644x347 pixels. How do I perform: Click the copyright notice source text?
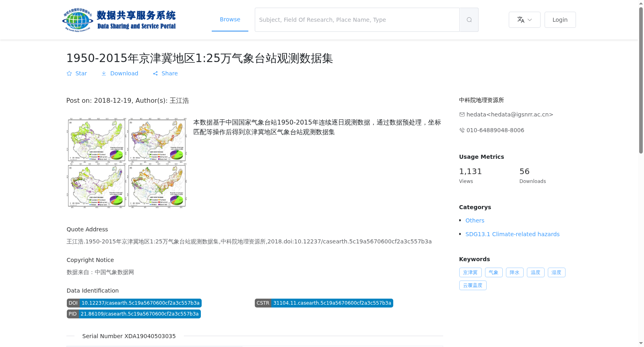click(x=100, y=272)
